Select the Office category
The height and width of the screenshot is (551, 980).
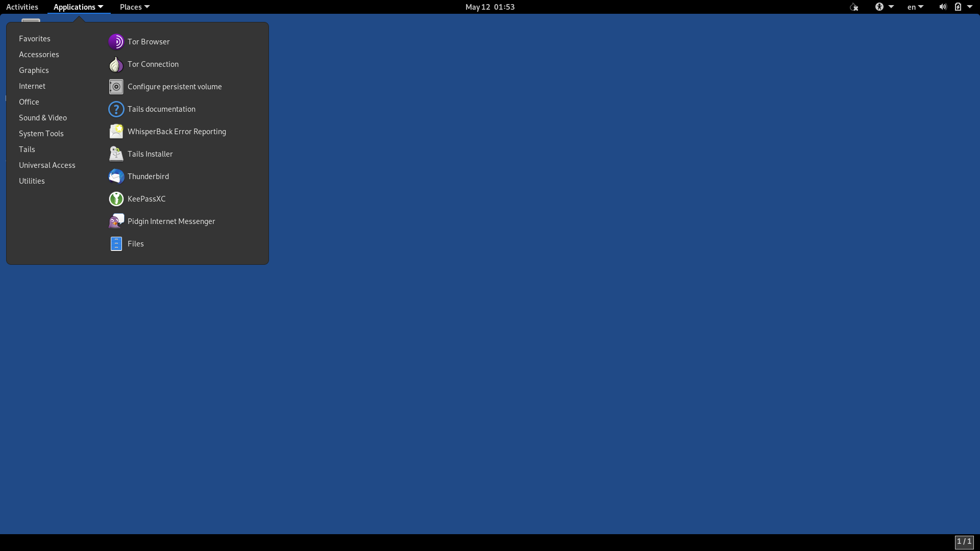[29, 102]
